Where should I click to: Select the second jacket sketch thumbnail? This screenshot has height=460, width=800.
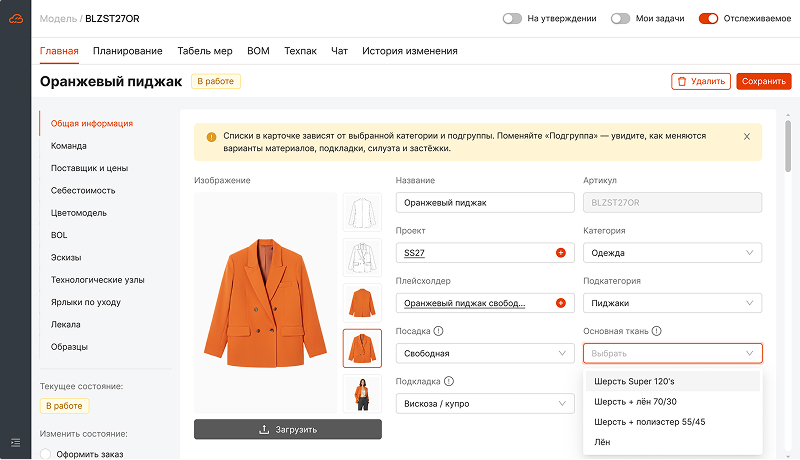click(362, 258)
